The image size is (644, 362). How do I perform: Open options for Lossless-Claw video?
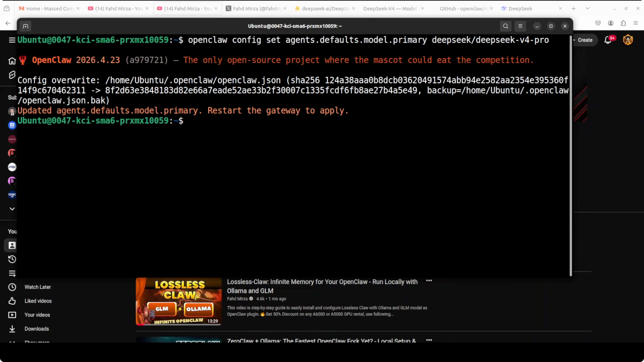click(429, 281)
